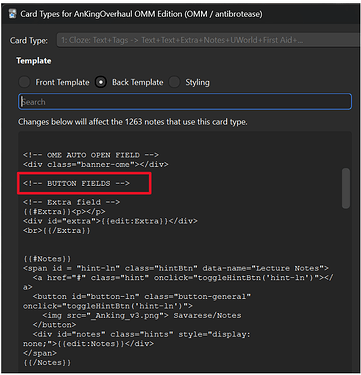Select the Back Template radio button
Image resolution: width=361 pixels, height=375 pixels.
pos(101,82)
